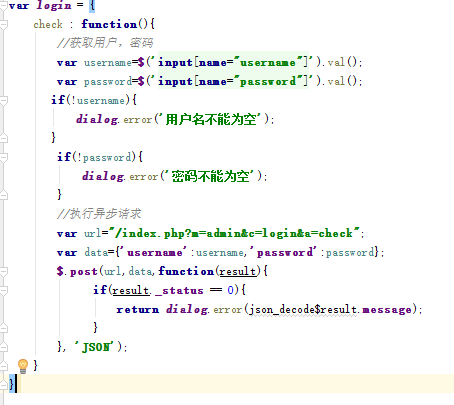The image size is (454, 405).
Task: Click the comment '//获取用户，密码'
Action: [x=105, y=43]
